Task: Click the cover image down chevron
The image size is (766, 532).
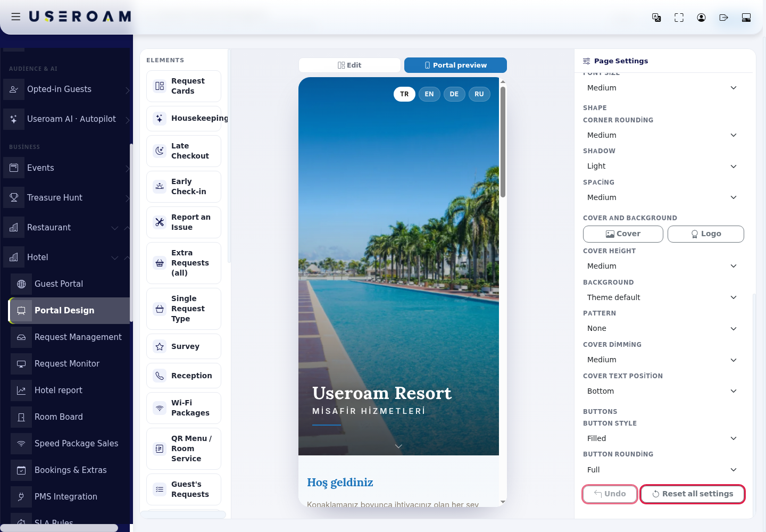Action: click(x=398, y=446)
